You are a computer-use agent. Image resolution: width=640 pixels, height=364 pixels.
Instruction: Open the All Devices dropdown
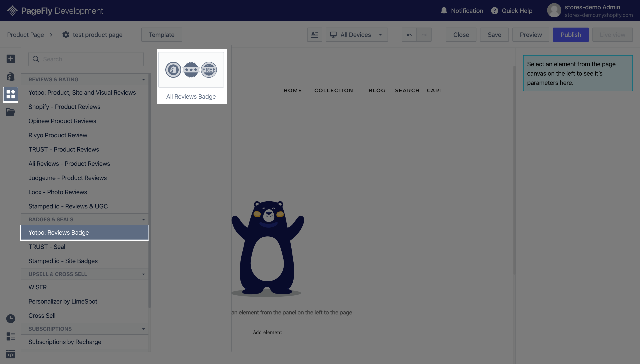coord(357,34)
